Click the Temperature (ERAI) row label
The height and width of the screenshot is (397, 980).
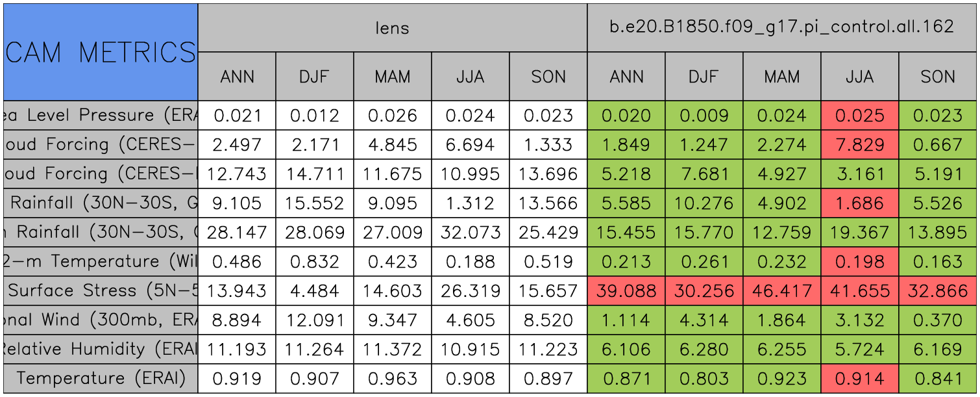click(x=101, y=378)
